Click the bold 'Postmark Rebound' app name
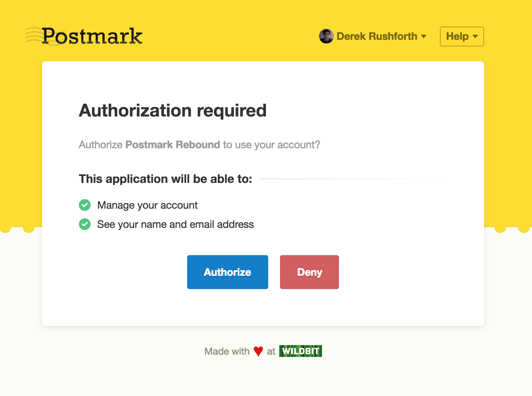The height and width of the screenshot is (396, 532). pos(172,145)
